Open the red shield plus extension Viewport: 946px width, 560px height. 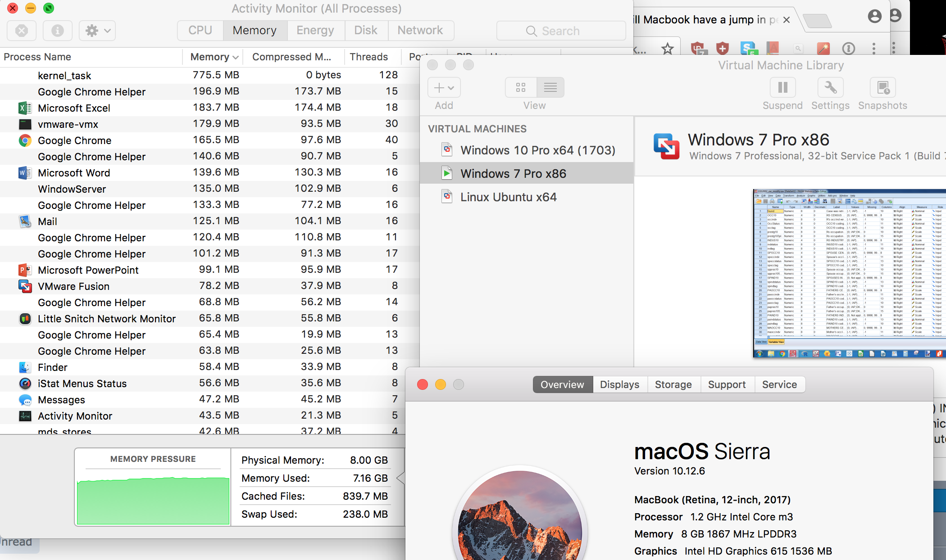click(723, 48)
